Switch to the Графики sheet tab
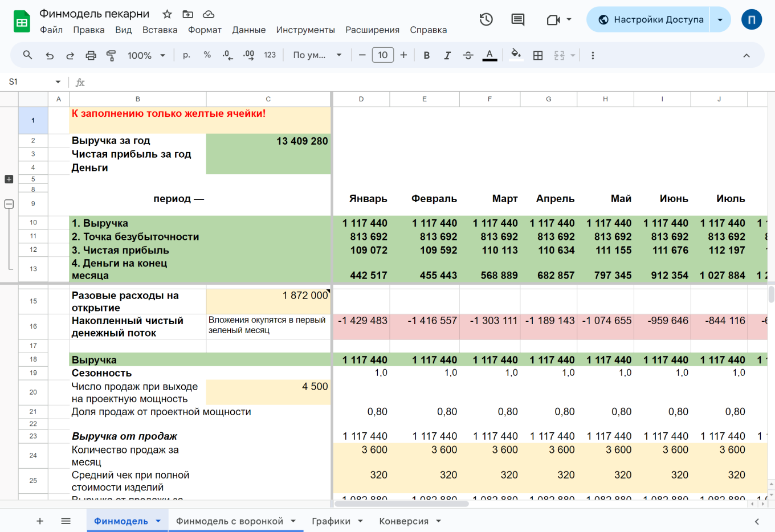The image size is (775, 532). pyautogui.click(x=331, y=521)
